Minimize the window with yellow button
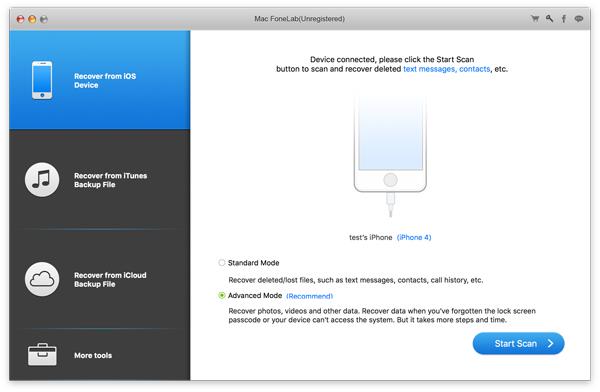Viewport: 600px width, 392px height. pos(32,19)
